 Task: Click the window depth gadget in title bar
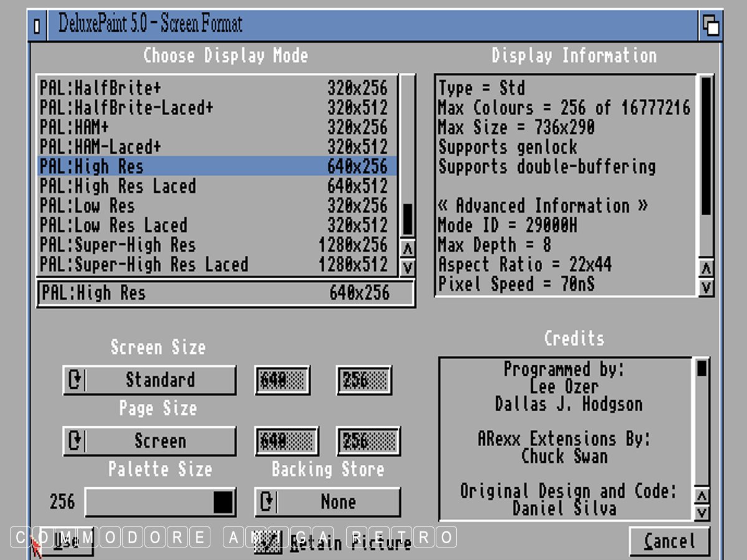coord(710,25)
